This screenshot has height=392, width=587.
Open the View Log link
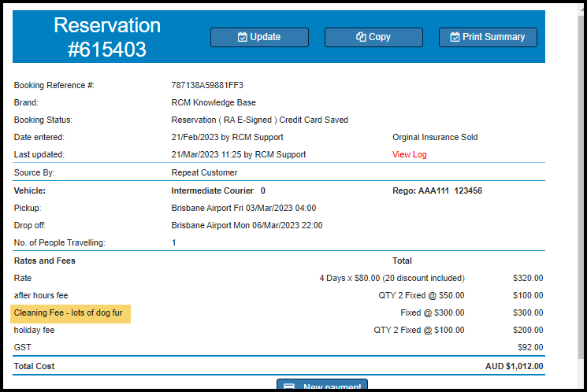coord(409,155)
